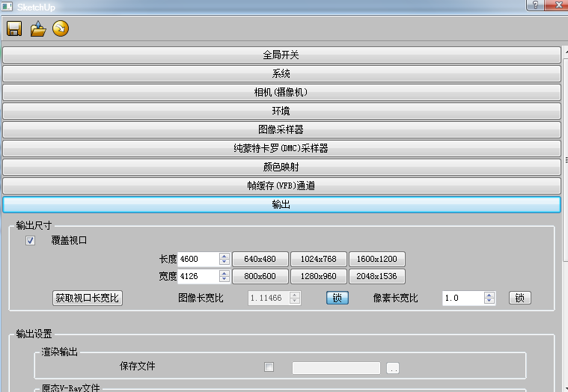Screen dimensions: 568x392
Task: Click the 获取视口长宽比 button
Action: (88, 298)
